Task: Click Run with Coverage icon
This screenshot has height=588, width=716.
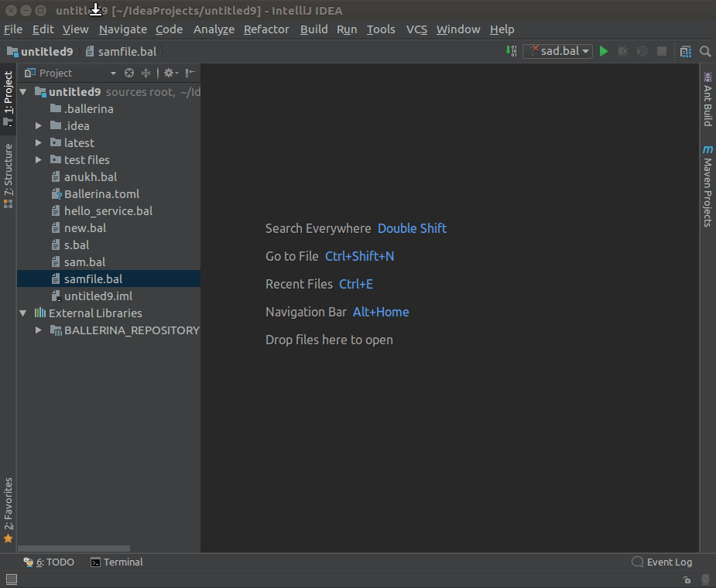Action: tap(642, 51)
